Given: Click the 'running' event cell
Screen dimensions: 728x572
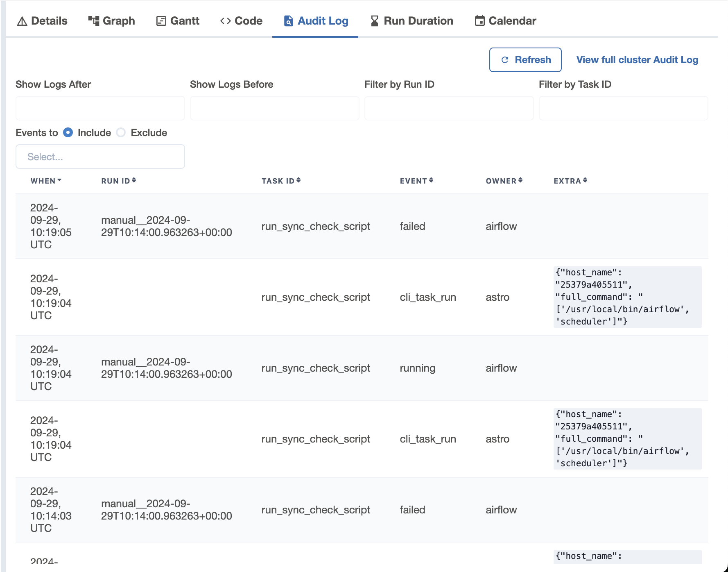Looking at the screenshot, I should tap(418, 368).
